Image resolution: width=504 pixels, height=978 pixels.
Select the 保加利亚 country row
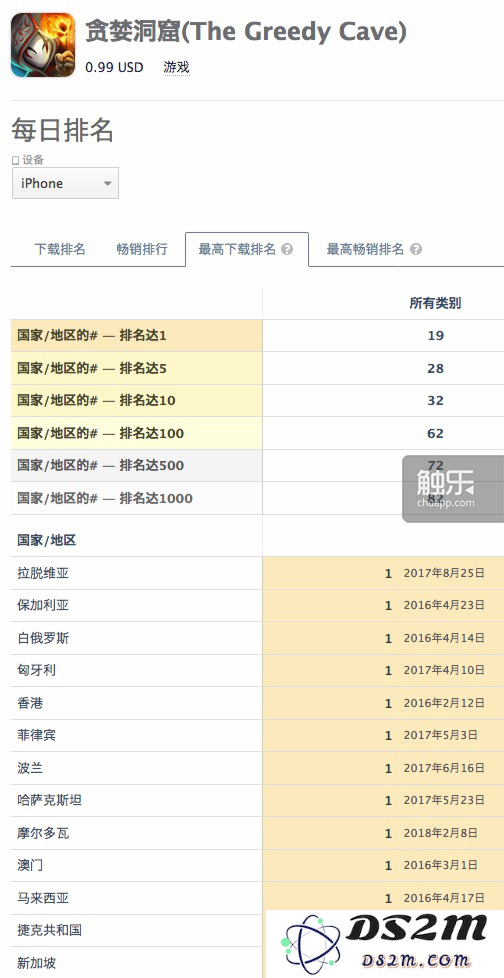[x=257, y=606]
